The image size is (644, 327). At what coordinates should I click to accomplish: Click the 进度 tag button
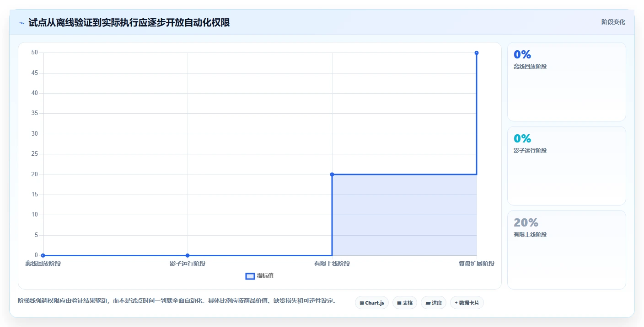[434, 303]
